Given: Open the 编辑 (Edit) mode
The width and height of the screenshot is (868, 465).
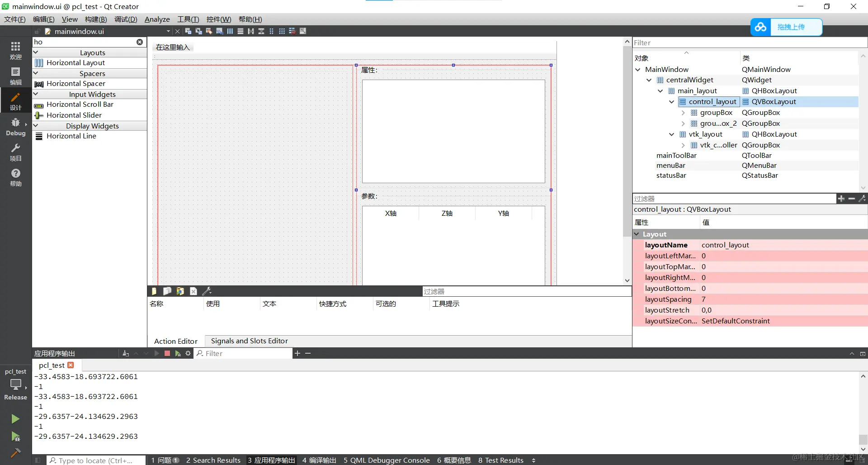Looking at the screenshot, I should pyautogui.click(x=16, y=76).
